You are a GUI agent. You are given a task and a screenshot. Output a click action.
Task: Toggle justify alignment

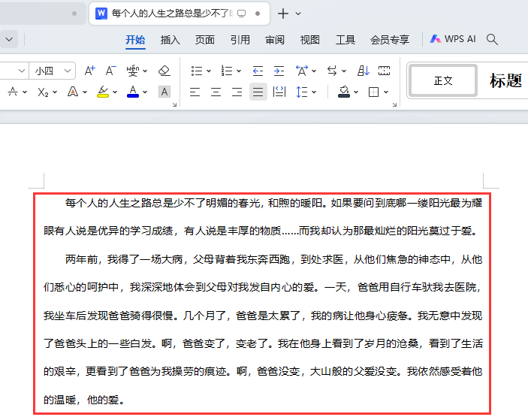click(258, 92)
